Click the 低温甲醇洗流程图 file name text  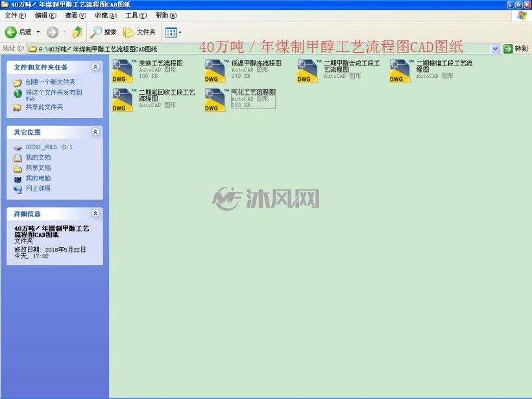point(256,64)
